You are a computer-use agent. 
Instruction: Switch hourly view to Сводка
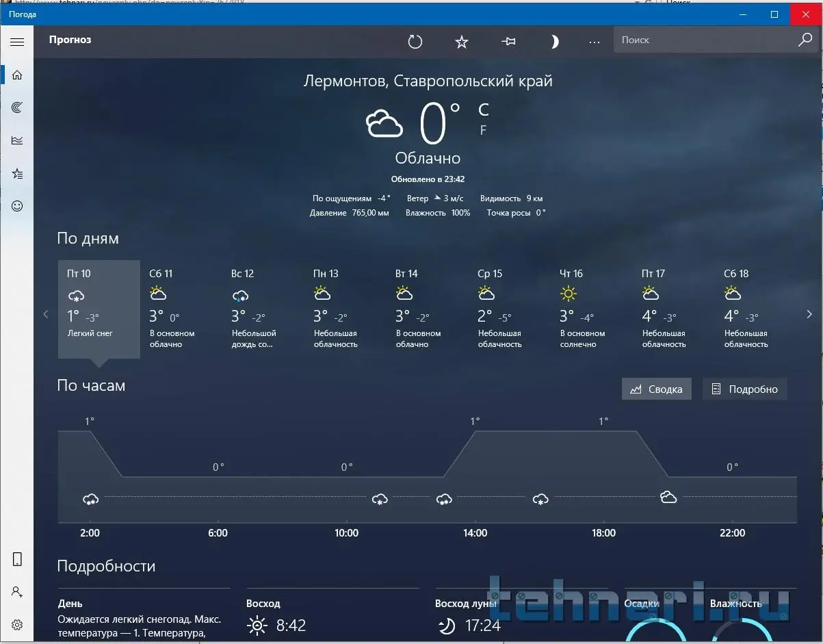click(657, 389)
